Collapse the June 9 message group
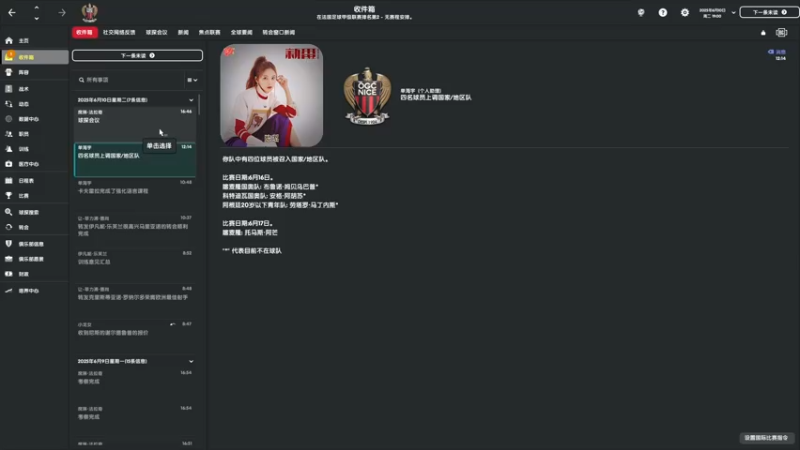The image size is (800, 450). point(191,361)
